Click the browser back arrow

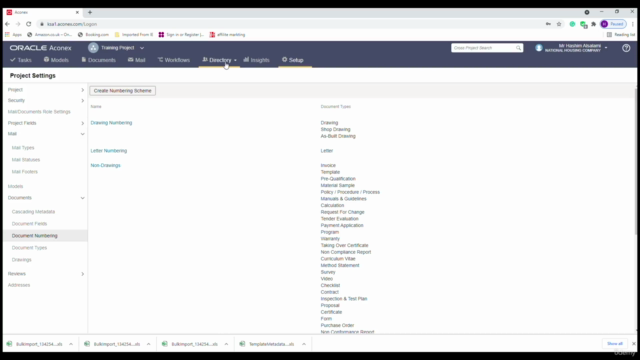click(7, 24)
